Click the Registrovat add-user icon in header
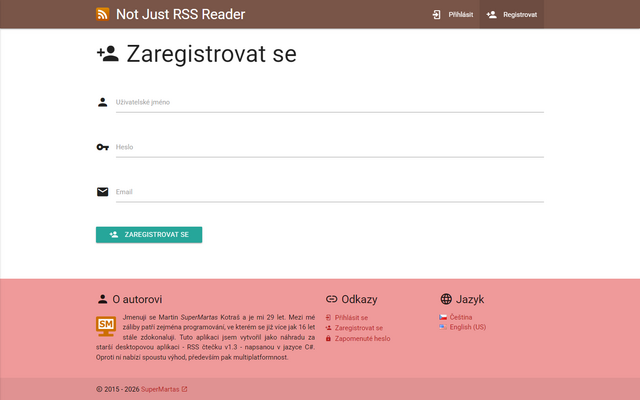 coord(491,15)
